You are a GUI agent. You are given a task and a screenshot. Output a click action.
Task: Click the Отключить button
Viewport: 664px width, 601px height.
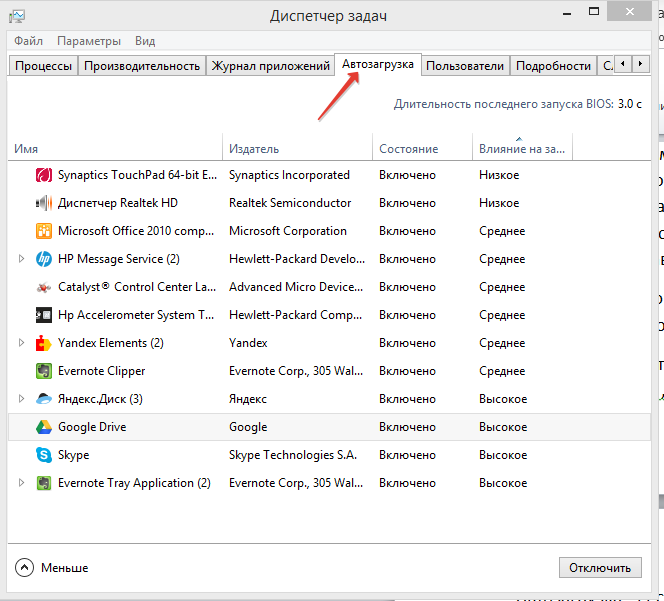[600, 568]
